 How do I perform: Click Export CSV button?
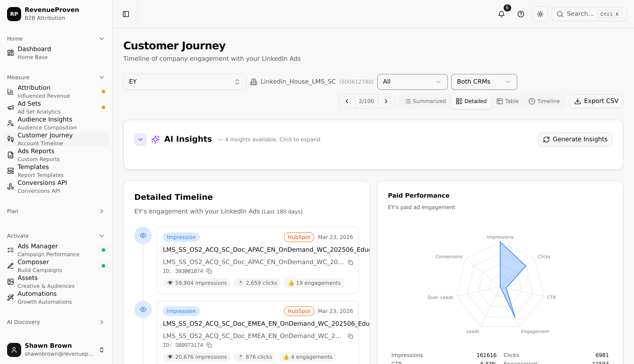(596, 101)
